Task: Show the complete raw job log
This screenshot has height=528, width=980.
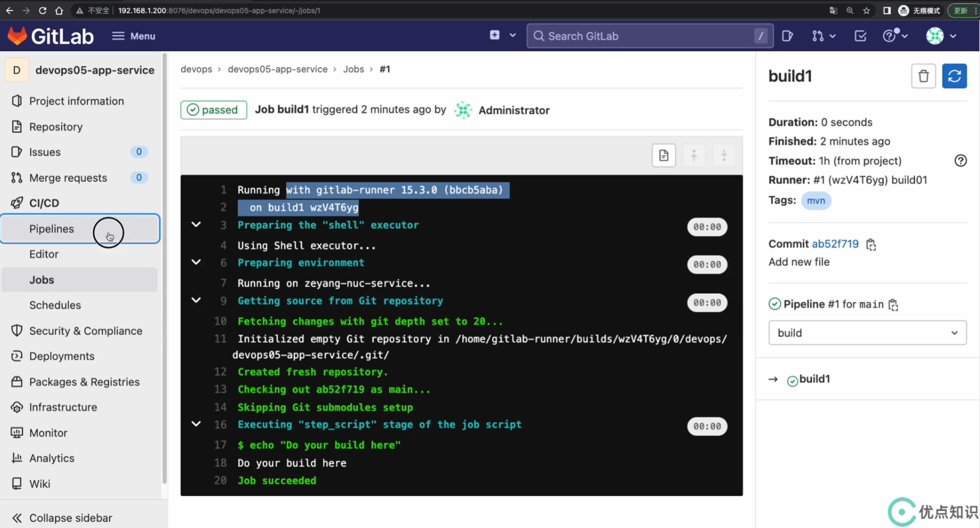Action: [664, 155]
